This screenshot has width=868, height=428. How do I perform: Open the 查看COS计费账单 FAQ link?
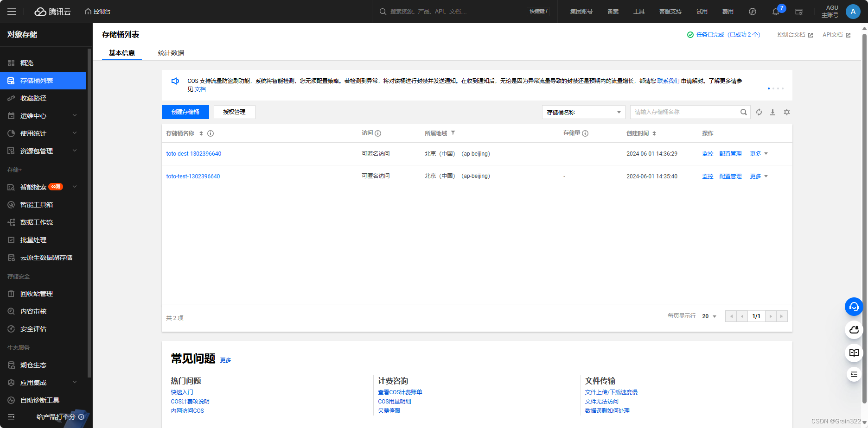[x=400, y=392]
